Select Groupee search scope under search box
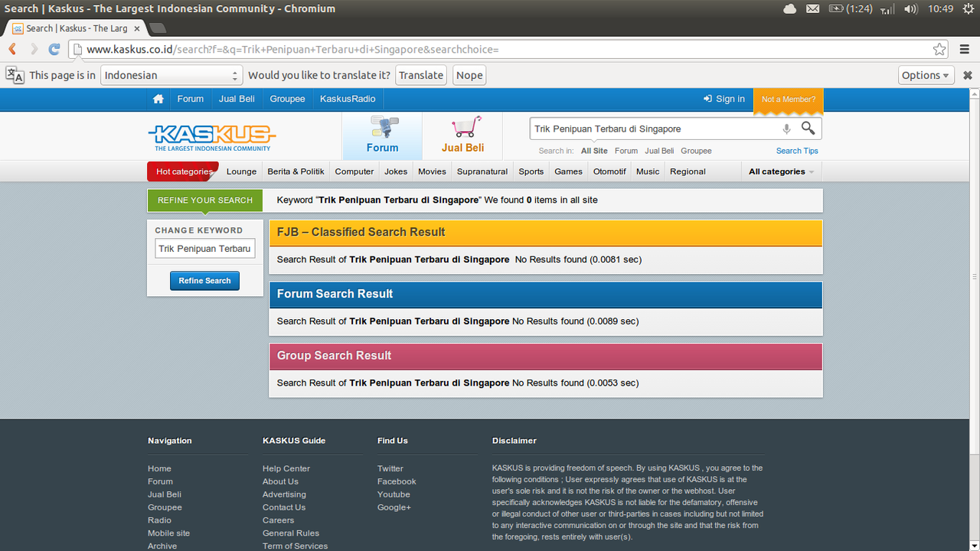Image resolution: width=980 pixels, height=551 pixels. pos(696,151)
